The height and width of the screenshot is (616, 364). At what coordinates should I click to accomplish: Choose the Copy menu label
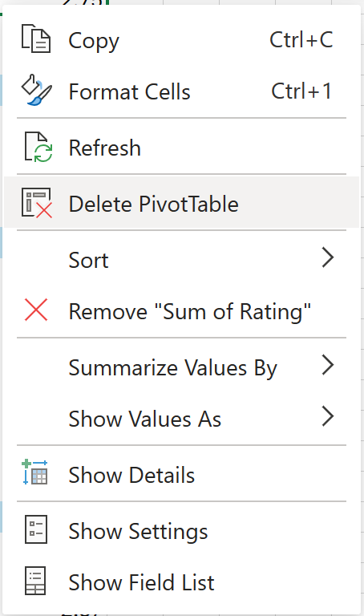[x=94, y=41]
